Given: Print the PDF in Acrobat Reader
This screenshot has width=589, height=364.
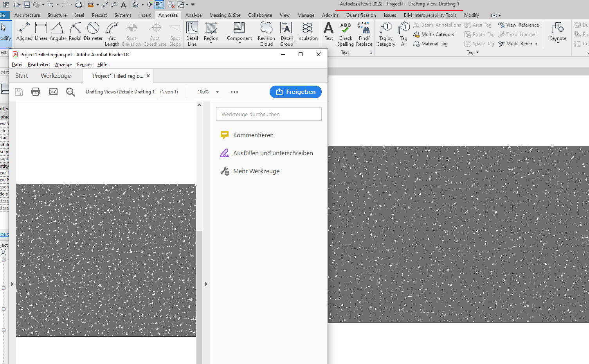Looking at the screenshot, I should [x=36, y=91].
